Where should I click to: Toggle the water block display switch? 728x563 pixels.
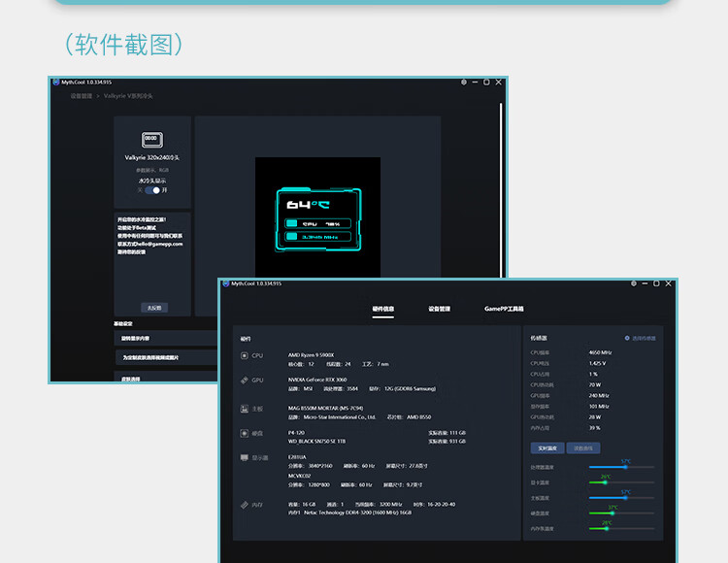tap(152, 190)
